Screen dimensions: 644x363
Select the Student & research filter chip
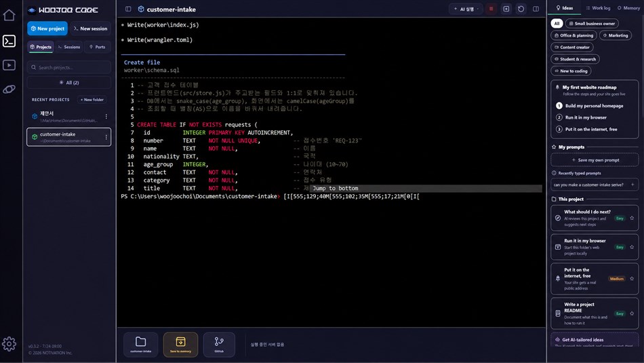coord(575,59)
